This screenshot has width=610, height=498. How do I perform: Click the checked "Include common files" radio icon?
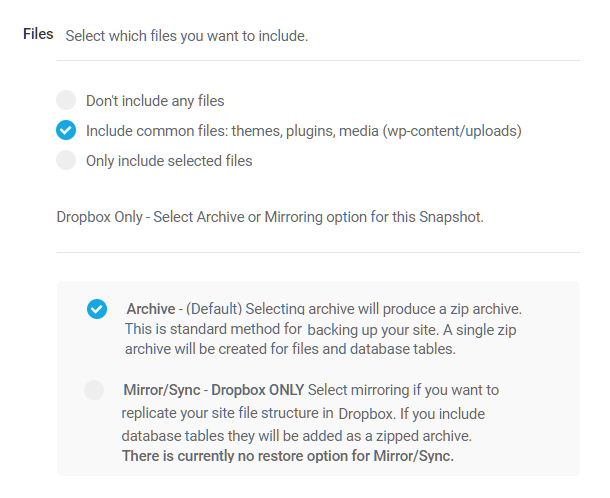[x=66, y=130]
